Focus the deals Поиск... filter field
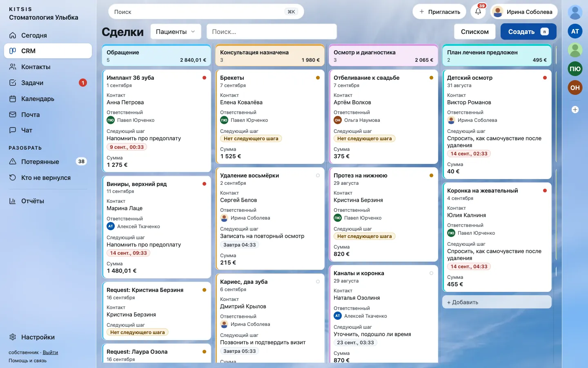This screenshot has width=588, height=368. coord(272,31)
